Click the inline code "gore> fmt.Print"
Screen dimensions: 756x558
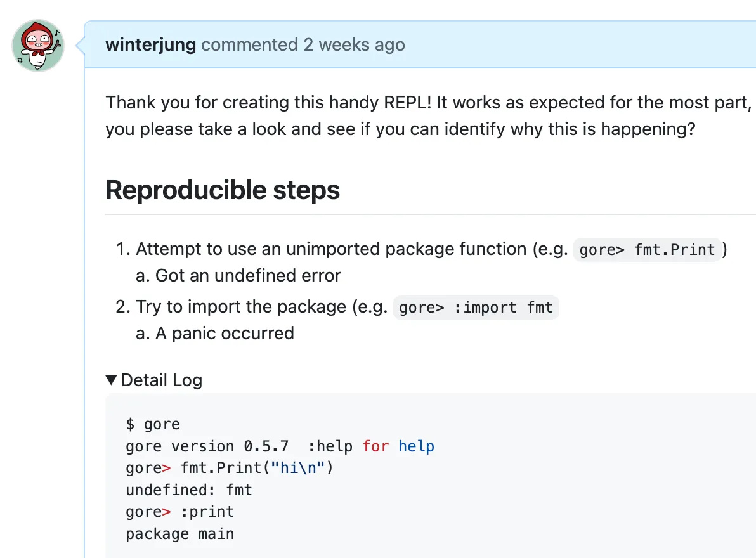point(647,250)
